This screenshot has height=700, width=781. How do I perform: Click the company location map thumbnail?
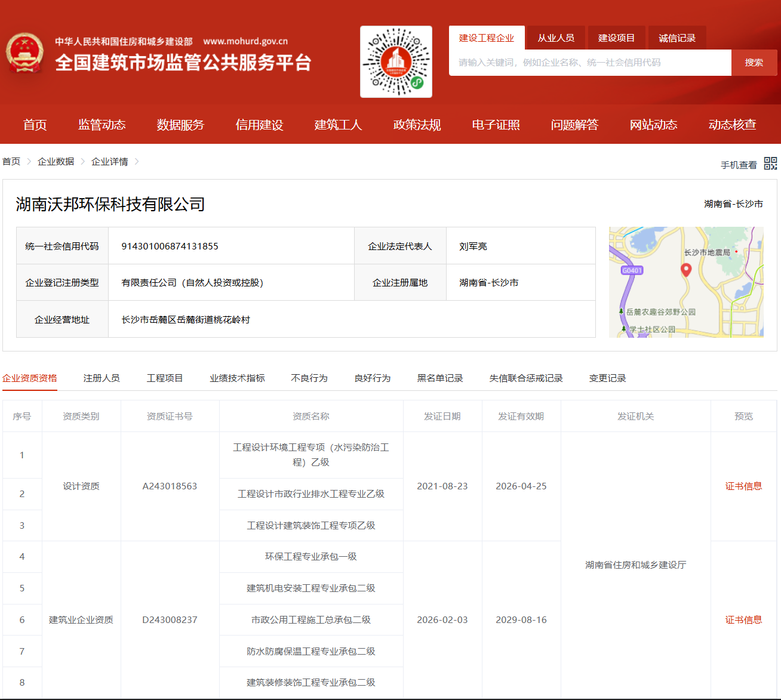(685, 281)
